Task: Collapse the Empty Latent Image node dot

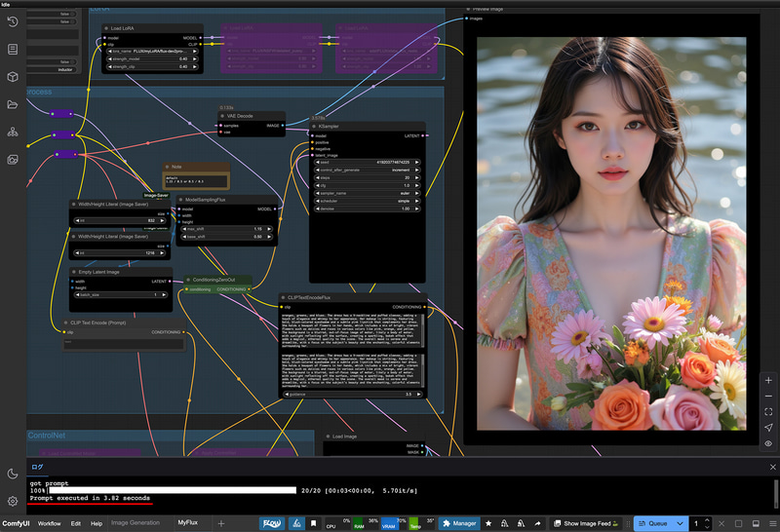Action: pyautogui.click(x=74, y=272)
